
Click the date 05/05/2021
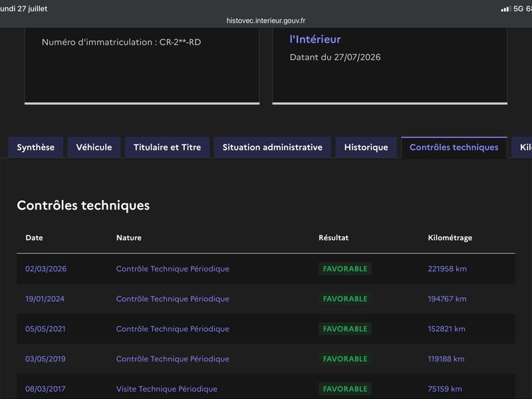coord(45,329)
